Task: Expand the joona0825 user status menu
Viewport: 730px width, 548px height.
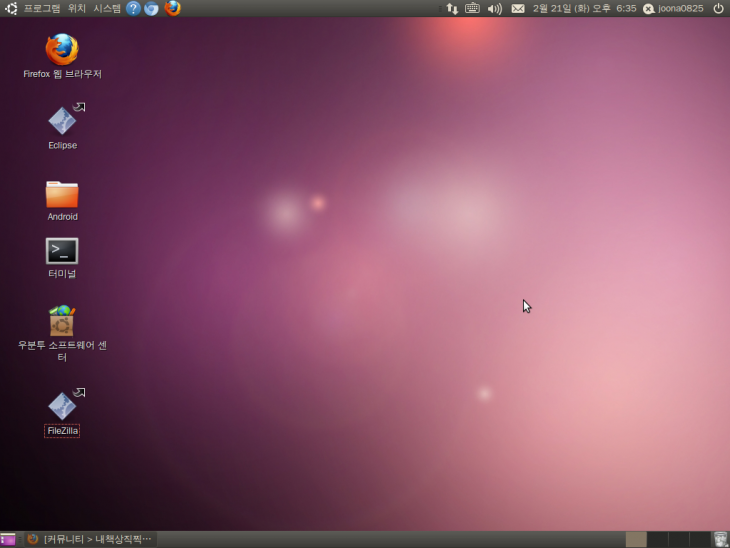Action: [x=673, y=8]
